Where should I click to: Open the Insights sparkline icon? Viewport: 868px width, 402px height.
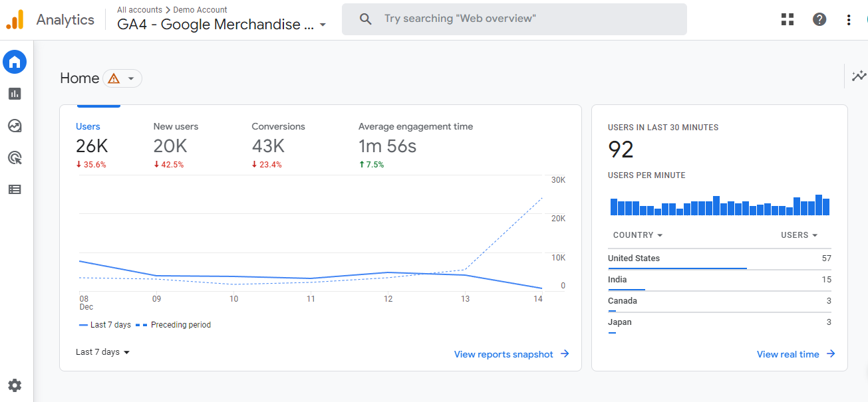[x=859, y=76]
